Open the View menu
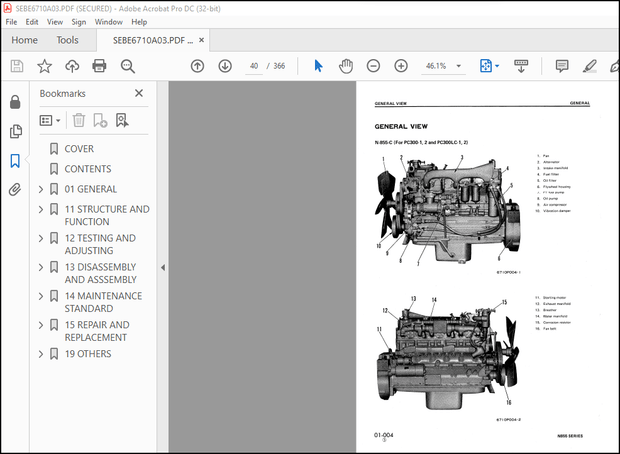 click(55, 22)
